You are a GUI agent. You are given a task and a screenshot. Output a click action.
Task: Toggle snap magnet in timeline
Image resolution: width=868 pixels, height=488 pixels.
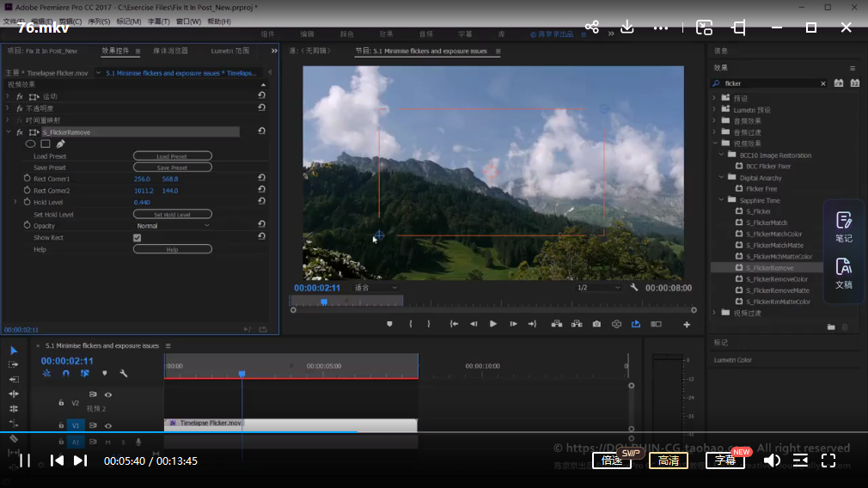pyautogui.click(x=66, y=374)
